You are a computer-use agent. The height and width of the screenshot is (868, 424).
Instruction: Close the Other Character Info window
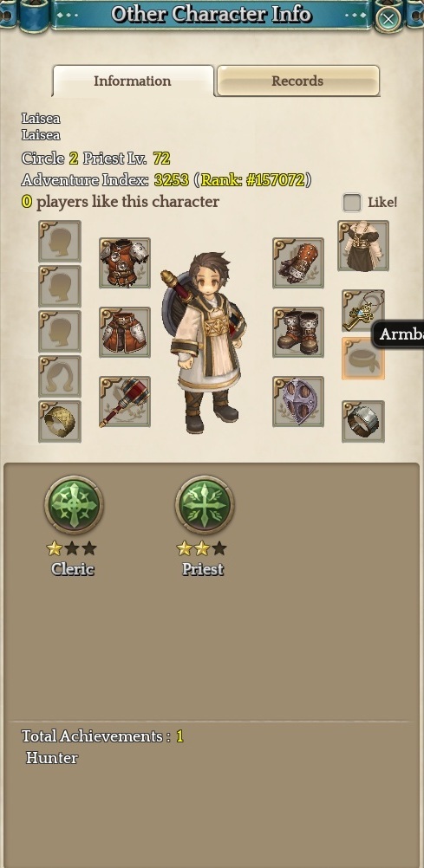388,19
